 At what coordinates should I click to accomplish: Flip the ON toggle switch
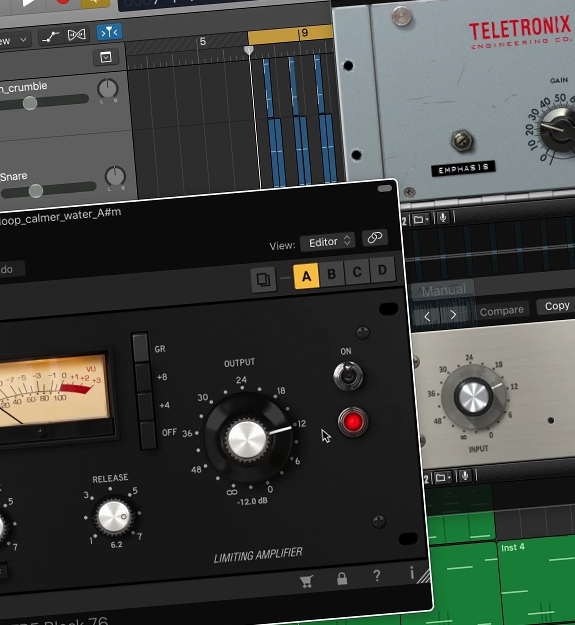tap(348, 375)
